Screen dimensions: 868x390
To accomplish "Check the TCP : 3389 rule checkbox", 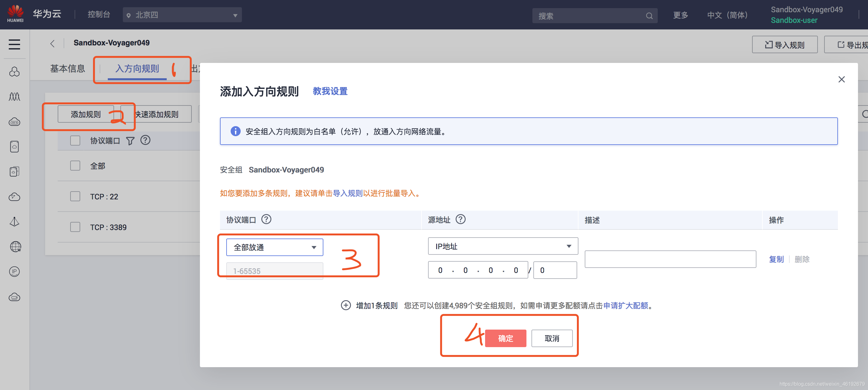I will [x=75, y=227].
